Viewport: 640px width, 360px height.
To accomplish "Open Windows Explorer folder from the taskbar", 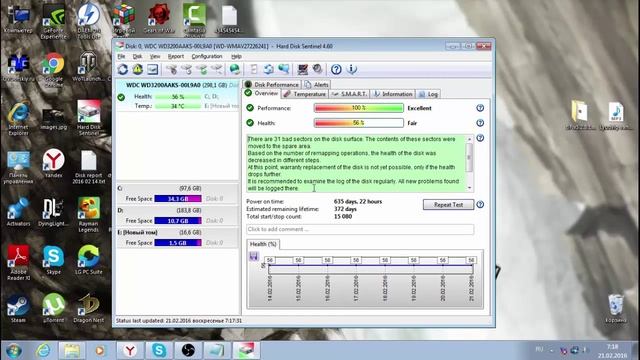I will click(x=72, y=350).
